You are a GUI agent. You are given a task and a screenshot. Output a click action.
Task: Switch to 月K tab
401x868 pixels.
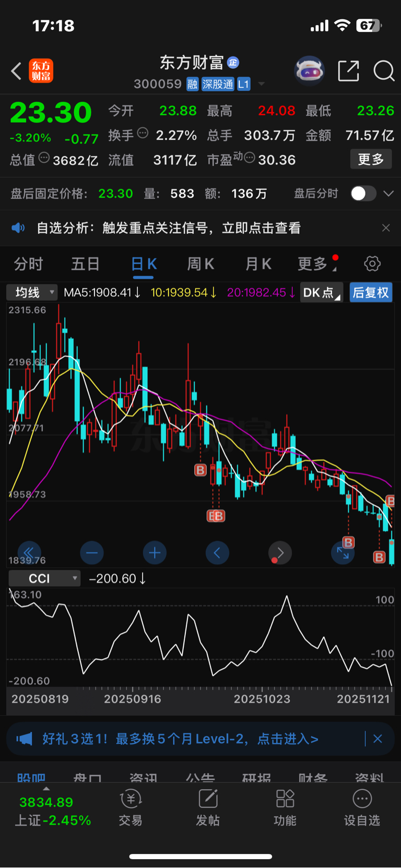(x=258, y=264)
